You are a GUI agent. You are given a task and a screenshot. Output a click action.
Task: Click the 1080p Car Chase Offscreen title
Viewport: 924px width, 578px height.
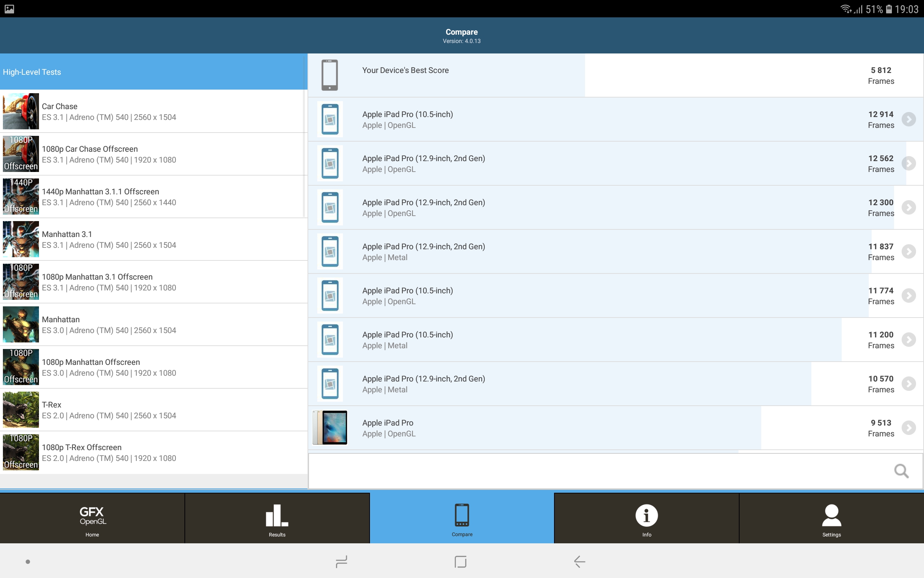pos(90,149)
